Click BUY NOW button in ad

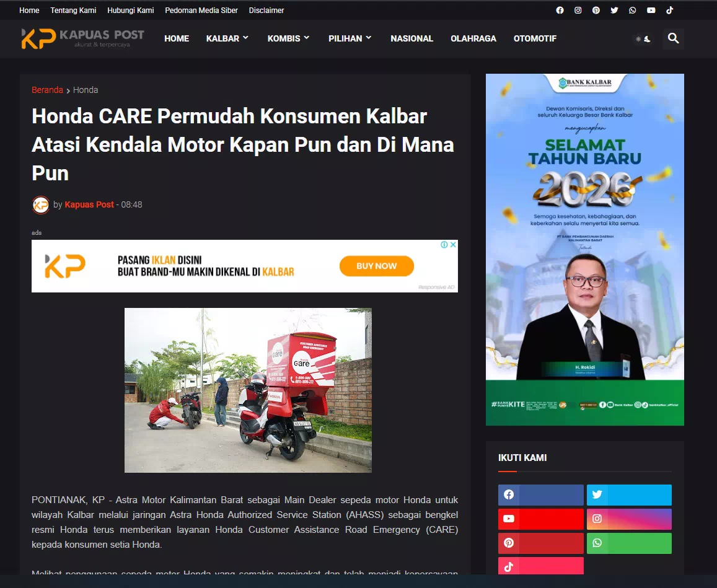(x=377, y=266)
